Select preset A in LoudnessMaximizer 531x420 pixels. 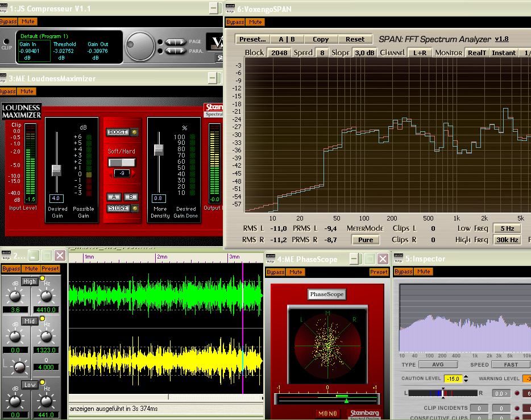pos(114,197)
